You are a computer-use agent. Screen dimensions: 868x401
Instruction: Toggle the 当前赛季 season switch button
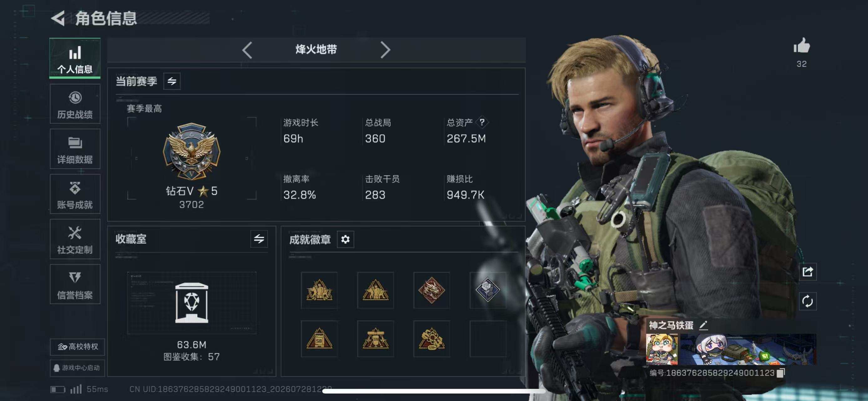(x=172, y=81)
